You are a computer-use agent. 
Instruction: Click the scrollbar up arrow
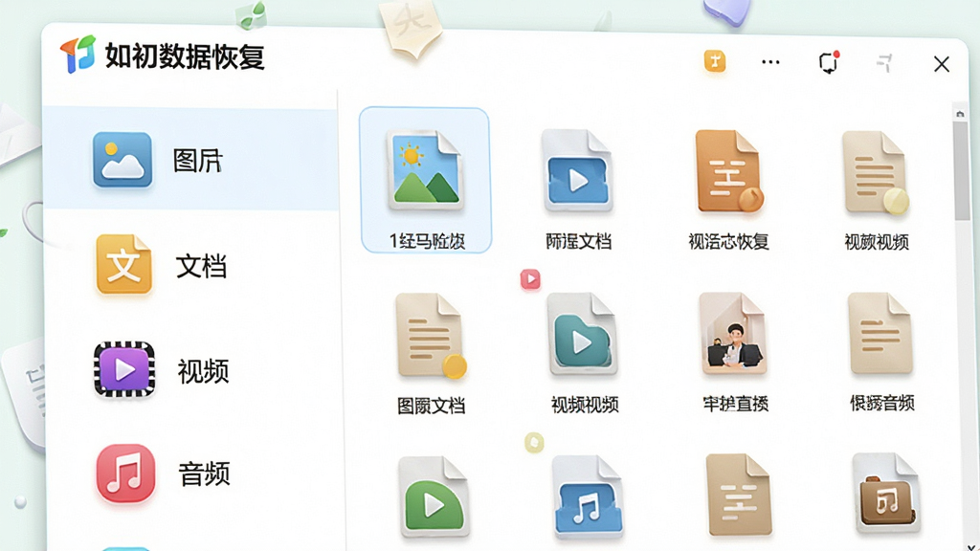tap(960, 114)
